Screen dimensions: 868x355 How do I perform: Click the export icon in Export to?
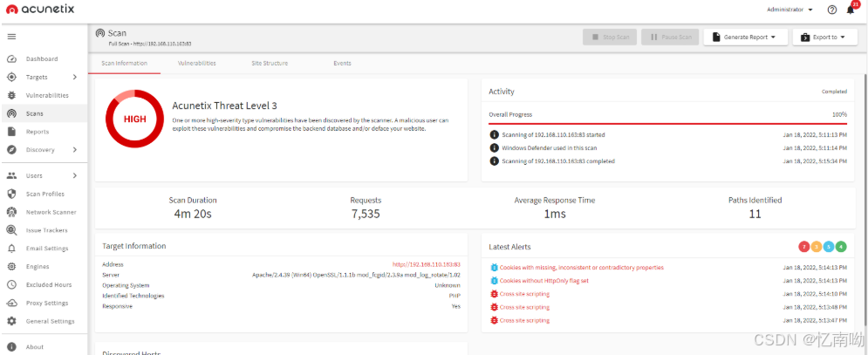point(805,38)
